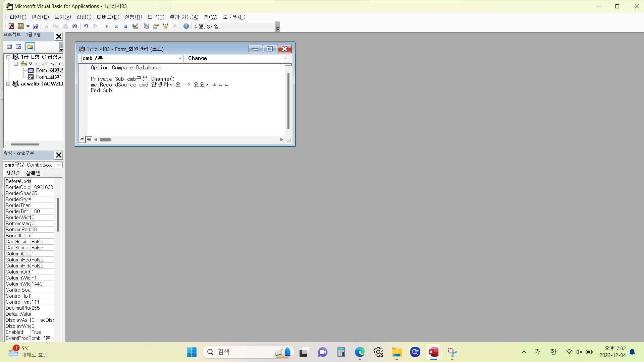Click the horizontal scrollbar thumb in code window

(x=105, y=140)
